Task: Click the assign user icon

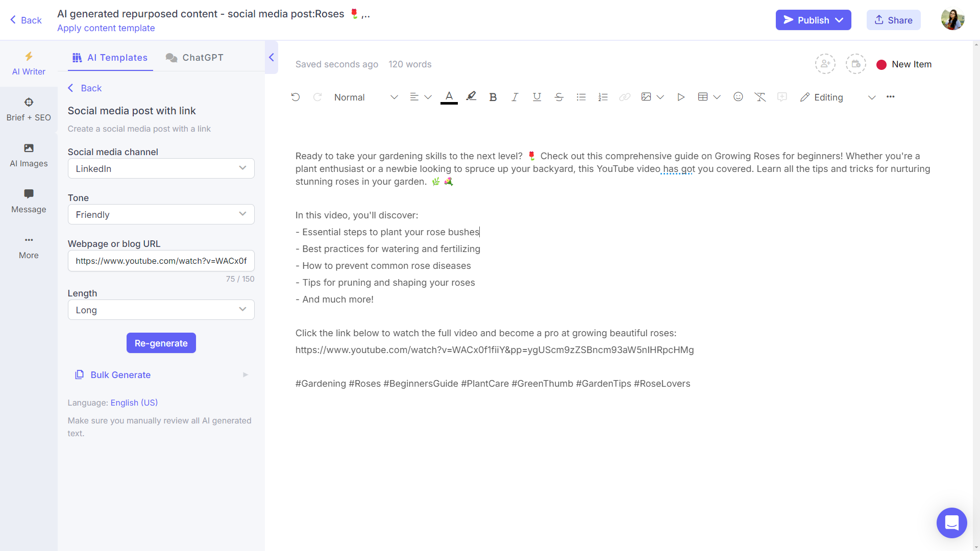Action: click(x=825, y=64)
